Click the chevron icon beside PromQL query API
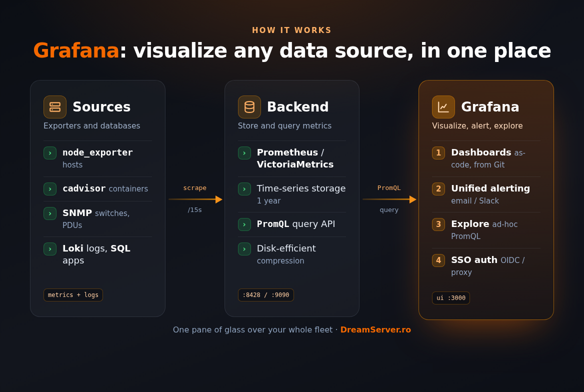Viewport: 584px width, 392px height. 244,224
